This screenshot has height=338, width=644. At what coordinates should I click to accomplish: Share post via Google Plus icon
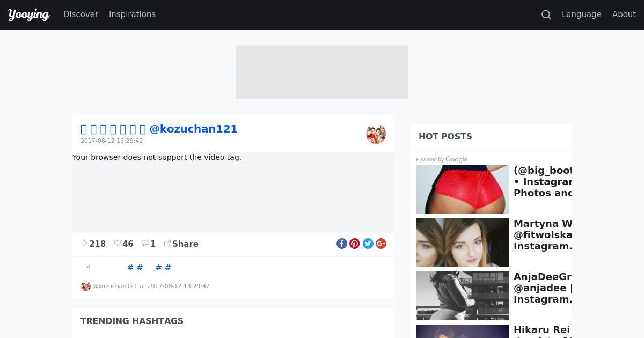tap(381, 244)
